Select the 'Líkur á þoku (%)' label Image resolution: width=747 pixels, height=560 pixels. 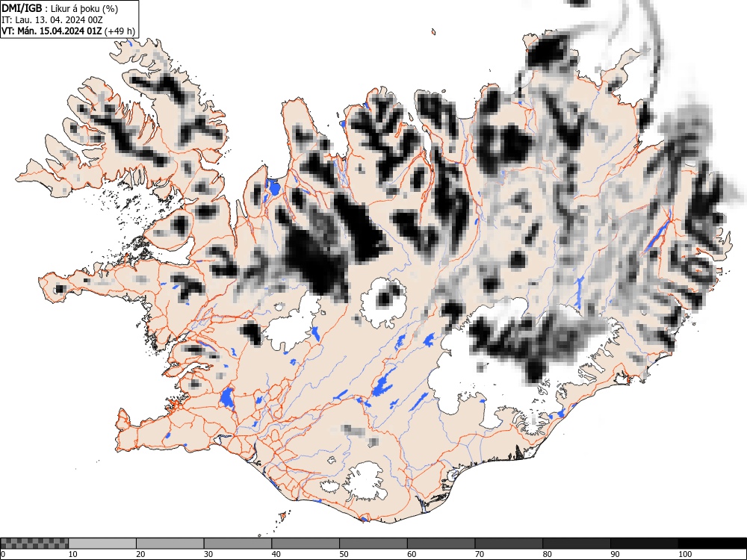(x=84, y=8)
